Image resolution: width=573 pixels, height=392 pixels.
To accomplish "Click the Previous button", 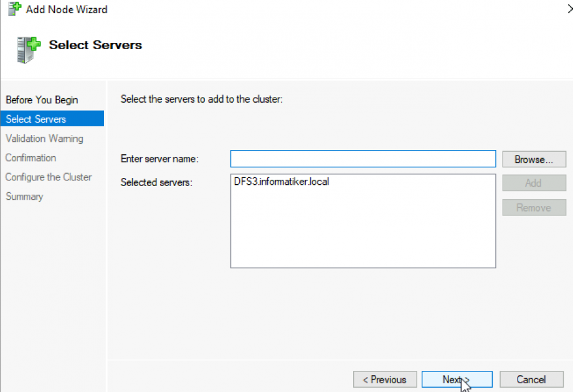I will (384, 379).
